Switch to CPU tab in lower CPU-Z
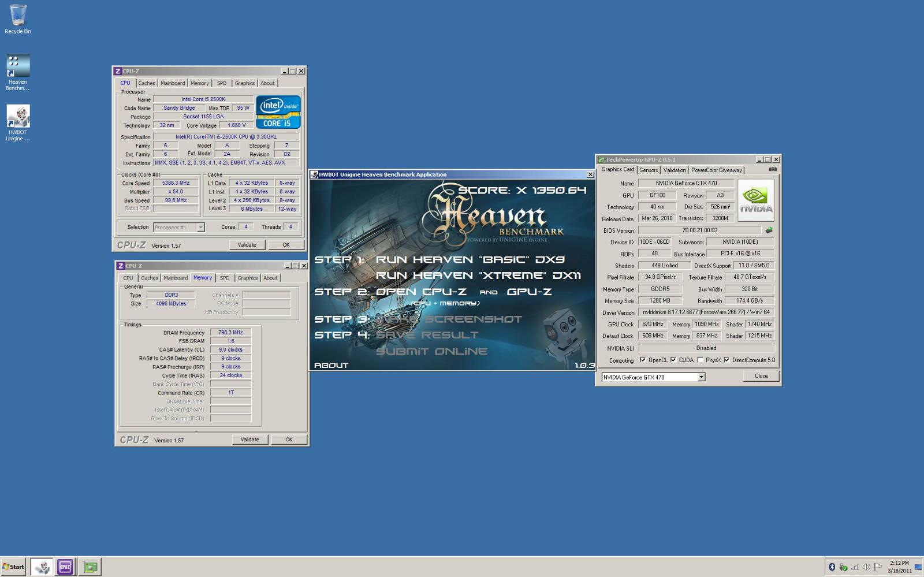Screen dimensions: 924x577 pos(128,278)
